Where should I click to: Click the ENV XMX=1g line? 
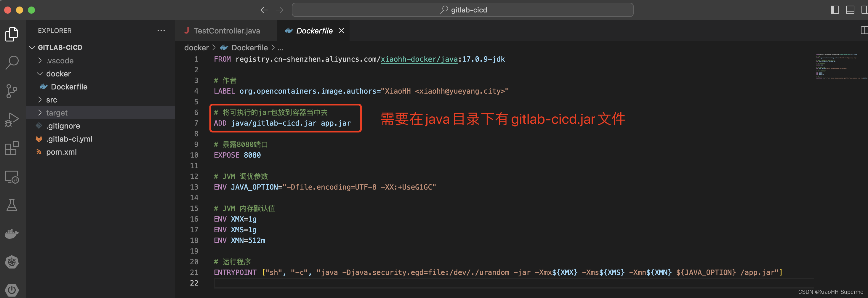tap(235, 219)
